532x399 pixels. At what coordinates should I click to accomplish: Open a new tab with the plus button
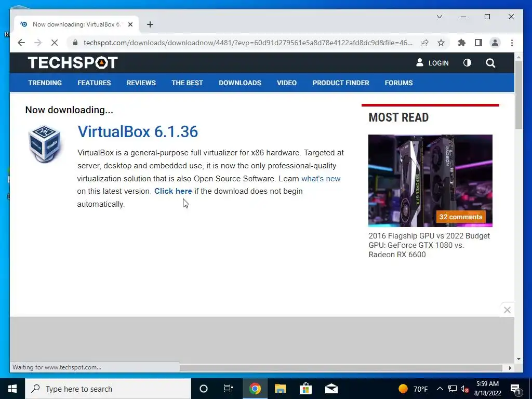click(x=150, y=24)
